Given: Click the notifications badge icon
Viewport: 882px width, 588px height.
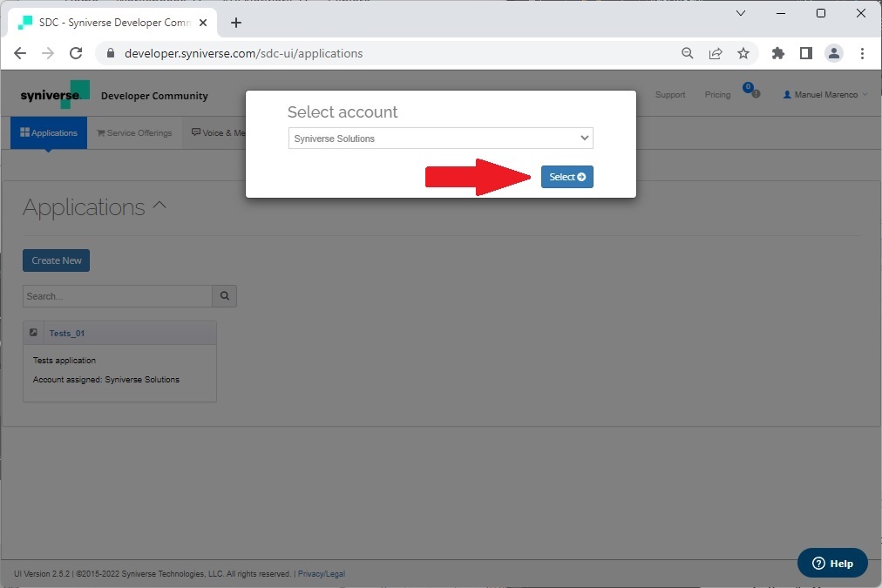Looking at the screenshot, I should coord(751,91).
